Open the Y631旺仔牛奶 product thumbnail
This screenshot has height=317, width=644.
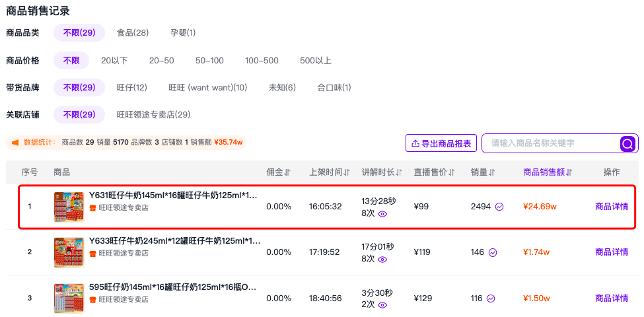click(x=69, y=207)
